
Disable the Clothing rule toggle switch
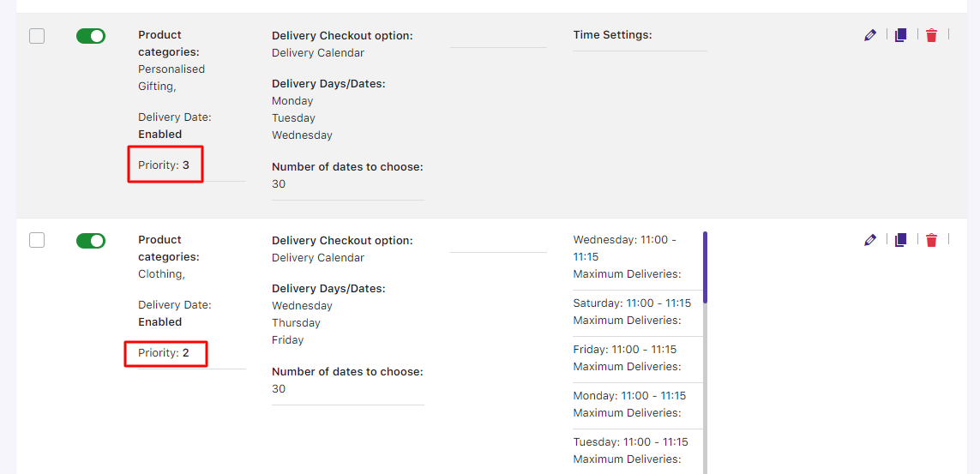tap(91, 241)
